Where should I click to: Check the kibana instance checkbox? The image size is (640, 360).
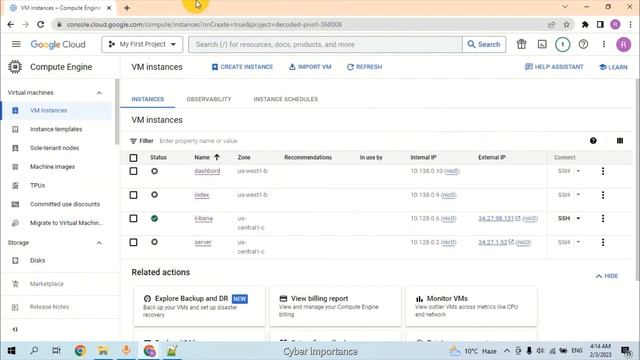tap(133, 218)
